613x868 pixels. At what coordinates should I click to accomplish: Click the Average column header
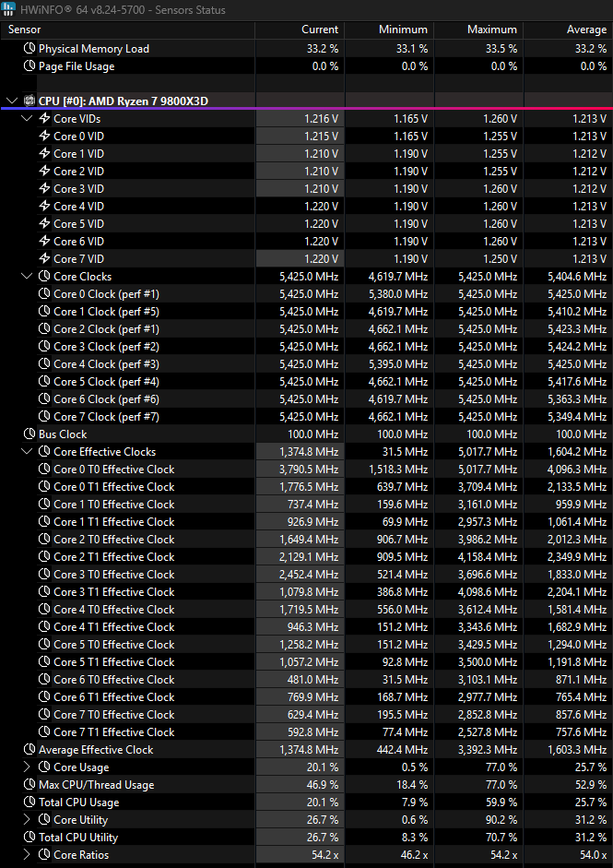(x=568, y=30)
